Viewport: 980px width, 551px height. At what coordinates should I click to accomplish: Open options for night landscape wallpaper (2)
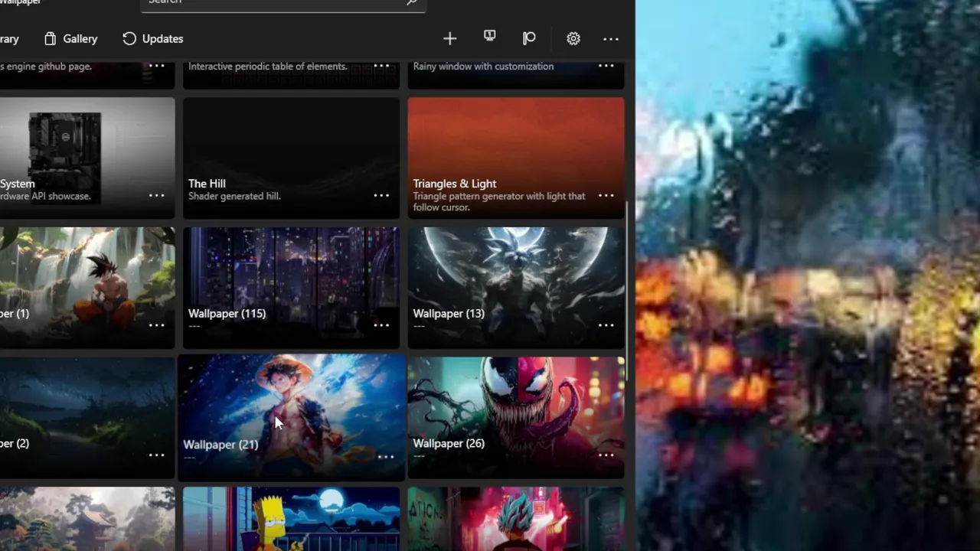[x=156, y=455]
